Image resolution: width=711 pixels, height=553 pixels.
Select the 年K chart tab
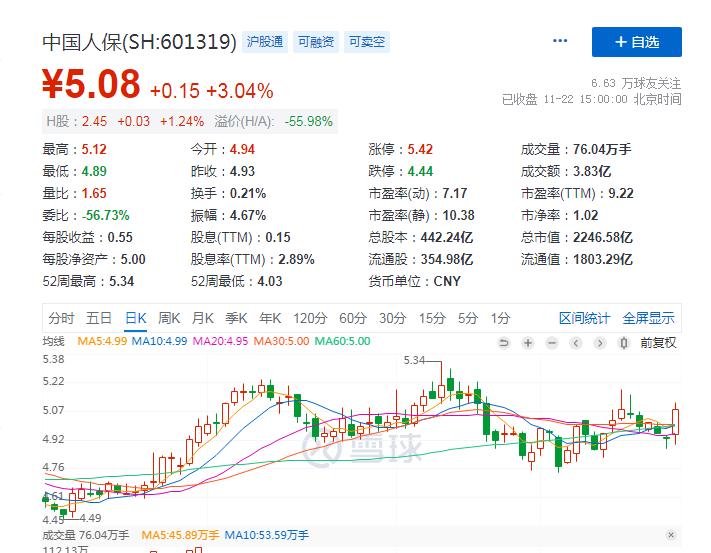270,318
